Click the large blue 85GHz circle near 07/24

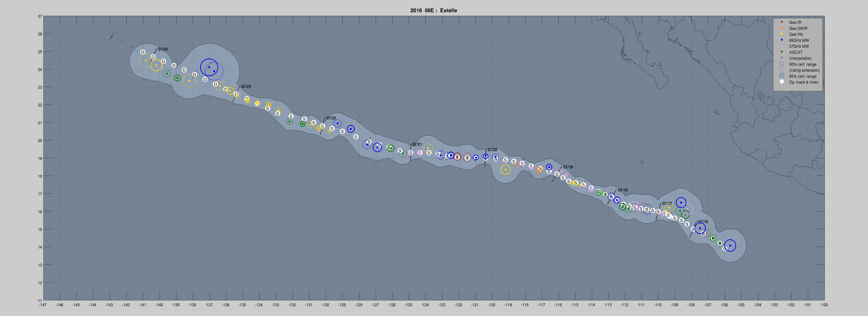(209, 67)
